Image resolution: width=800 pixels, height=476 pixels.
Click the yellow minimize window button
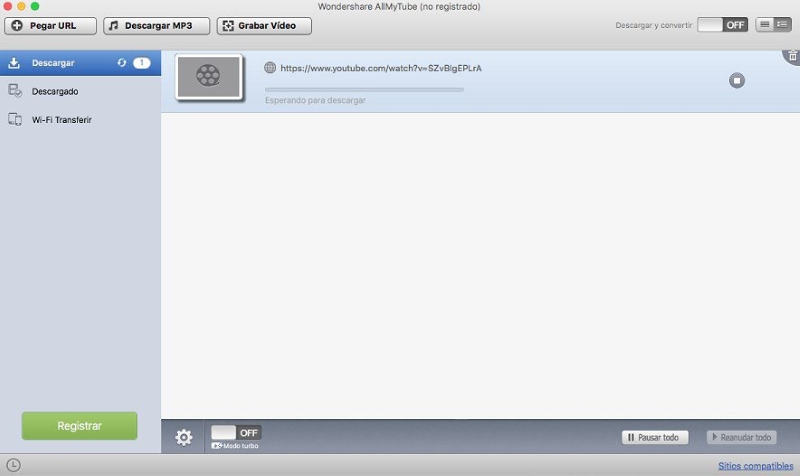pos(21,6)
